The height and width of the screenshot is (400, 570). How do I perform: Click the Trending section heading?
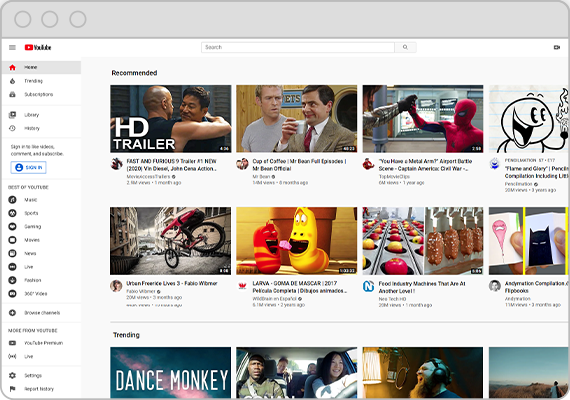coord(126,335)
